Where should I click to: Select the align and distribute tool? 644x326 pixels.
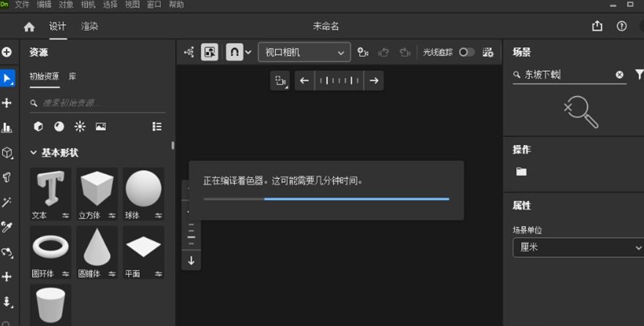[x=7, y=127]
